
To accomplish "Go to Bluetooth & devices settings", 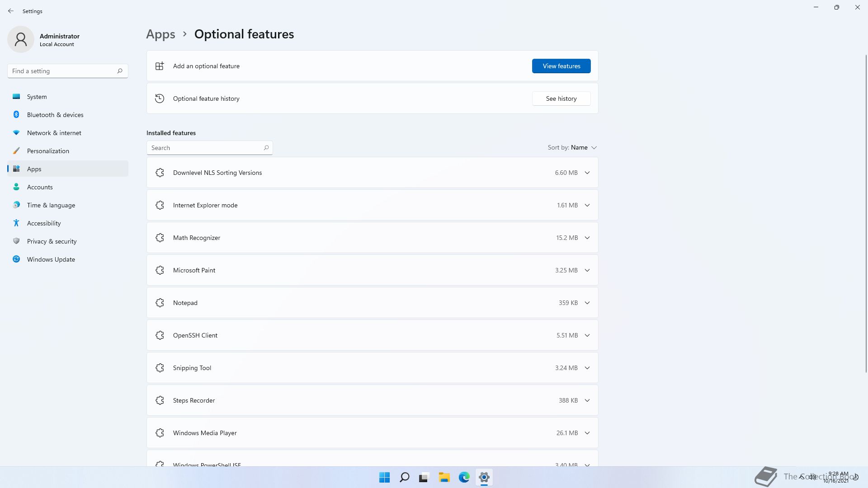I will coord(68,115).
